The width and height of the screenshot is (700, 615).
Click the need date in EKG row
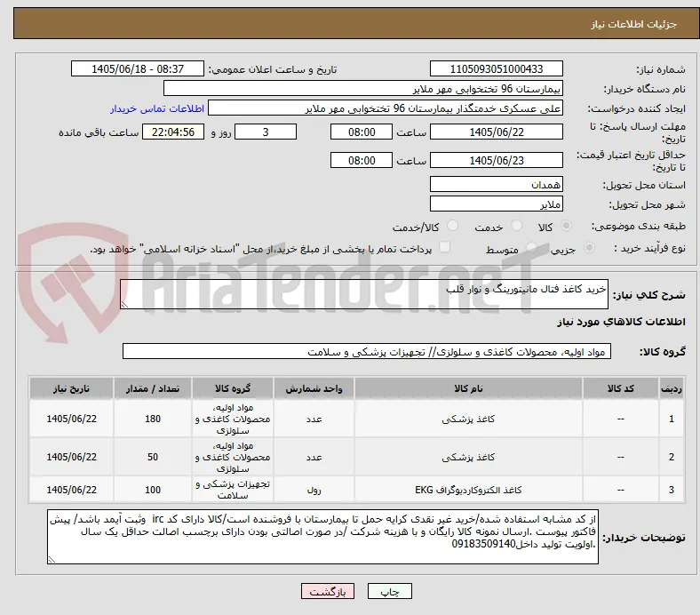(x=71, y=490)
